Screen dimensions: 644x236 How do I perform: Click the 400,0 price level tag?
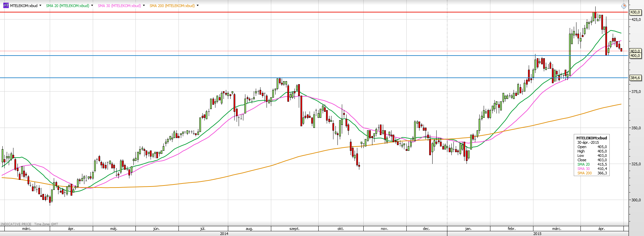coord(635,56)
